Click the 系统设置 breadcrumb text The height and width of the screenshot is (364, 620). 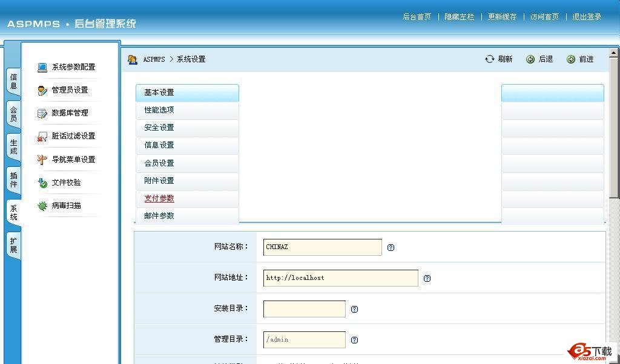click(191, 59)
